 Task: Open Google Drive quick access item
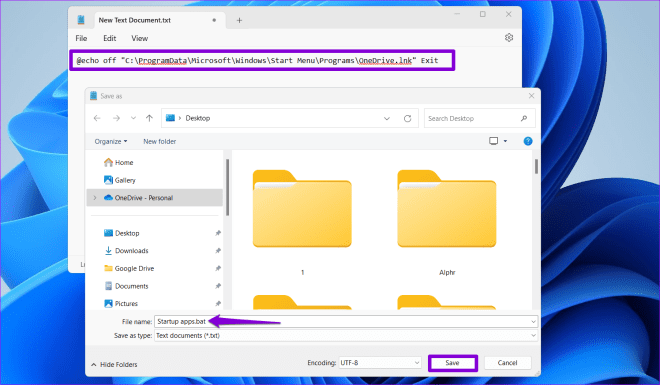click(129, 268)
